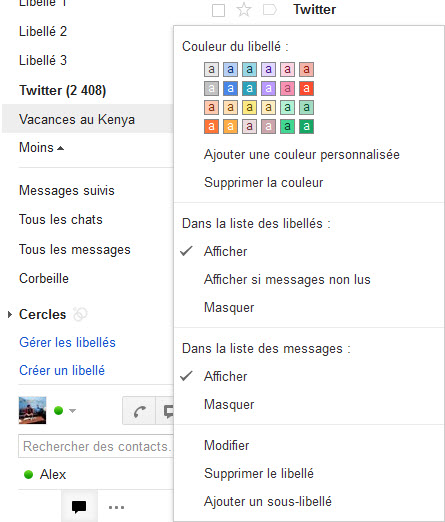The image size is (445, 522).
Task: Click Alex's green status indicator
Action: click(29, 474)
